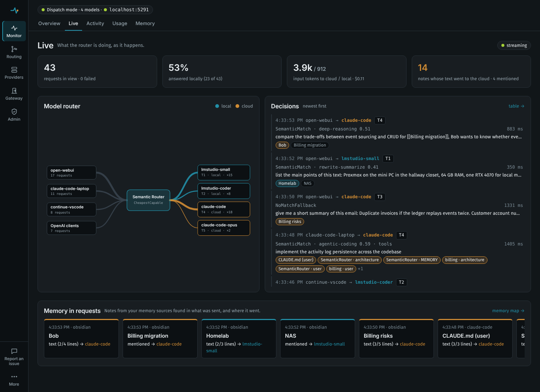
Task: Select the continue-vscode client node
Action: tap(71, 209)
